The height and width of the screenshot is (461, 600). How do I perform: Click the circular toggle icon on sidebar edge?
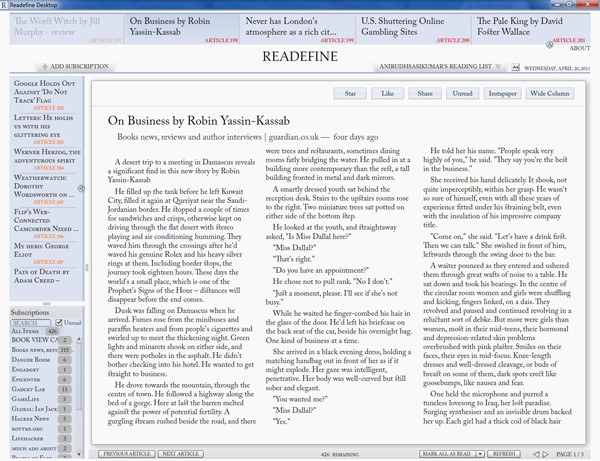(81, 188)
